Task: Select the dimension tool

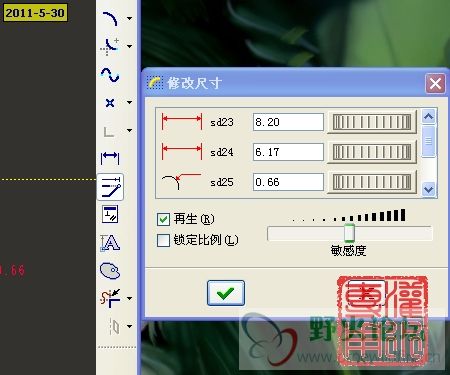Action: (x=110, y=157)
